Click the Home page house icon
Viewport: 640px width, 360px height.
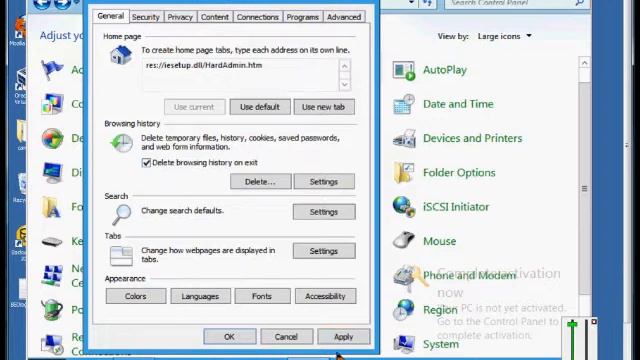click(121, 55)
